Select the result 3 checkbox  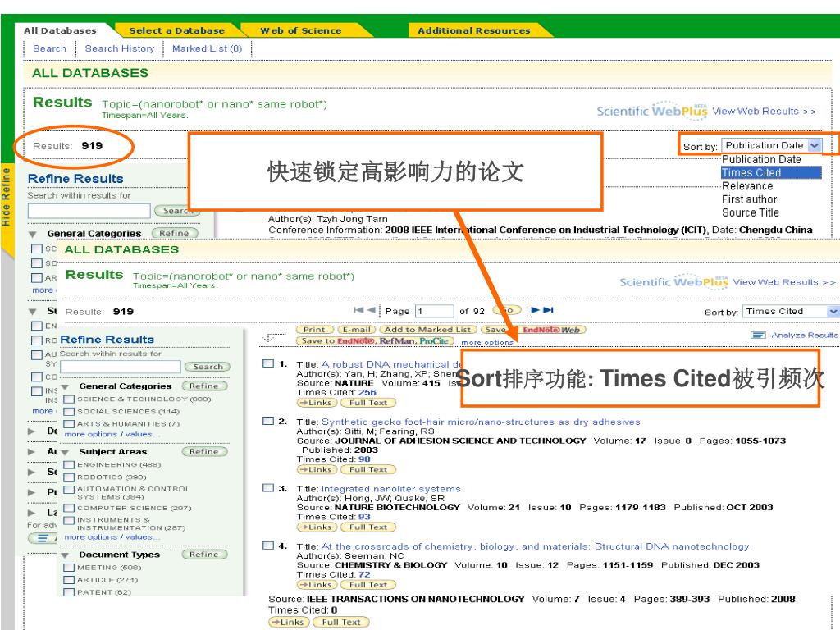(268, 487)
